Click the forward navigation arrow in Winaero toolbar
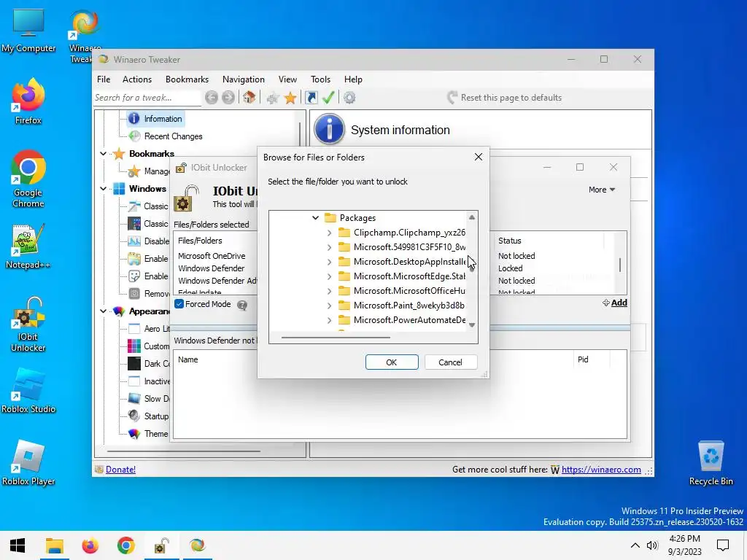747x560 pixels. (228, 98)
